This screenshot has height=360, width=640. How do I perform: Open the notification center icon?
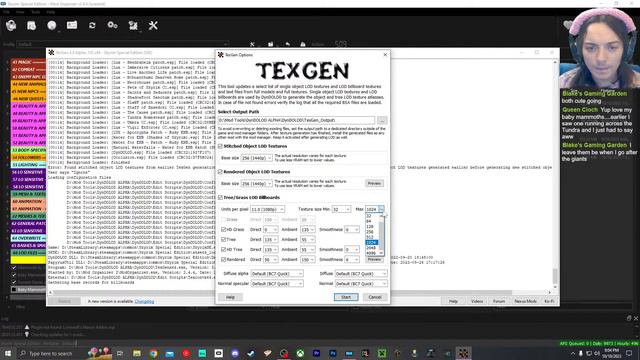click(629, 353)
